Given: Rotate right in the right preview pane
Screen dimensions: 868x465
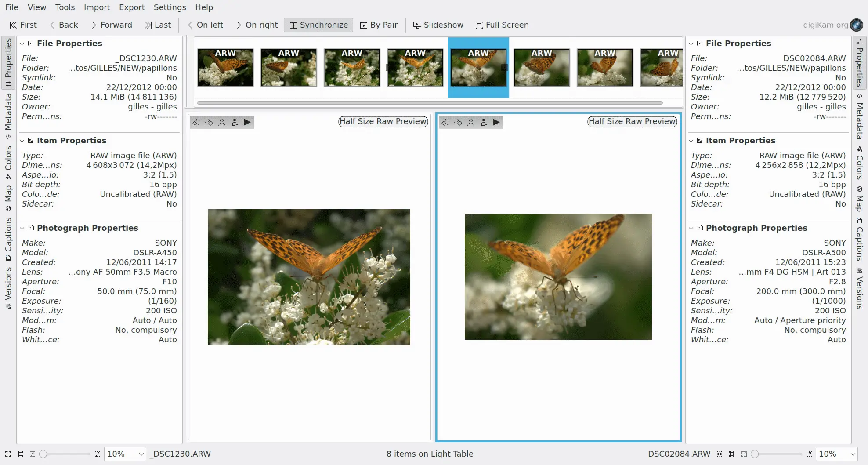Looking at the screenshot, I should (x=458, y=122).
